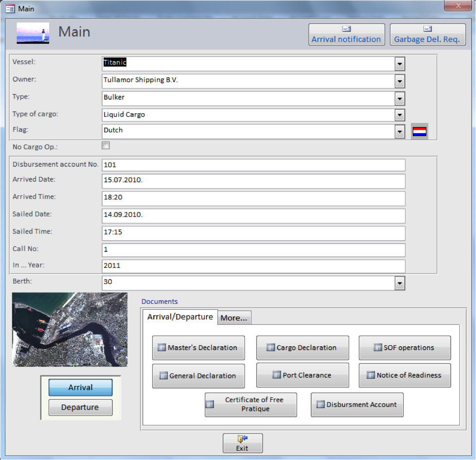This screenshot has height=460, width=476.
Task: Open the Port Clearance document
Action: [x=302, y=375]
